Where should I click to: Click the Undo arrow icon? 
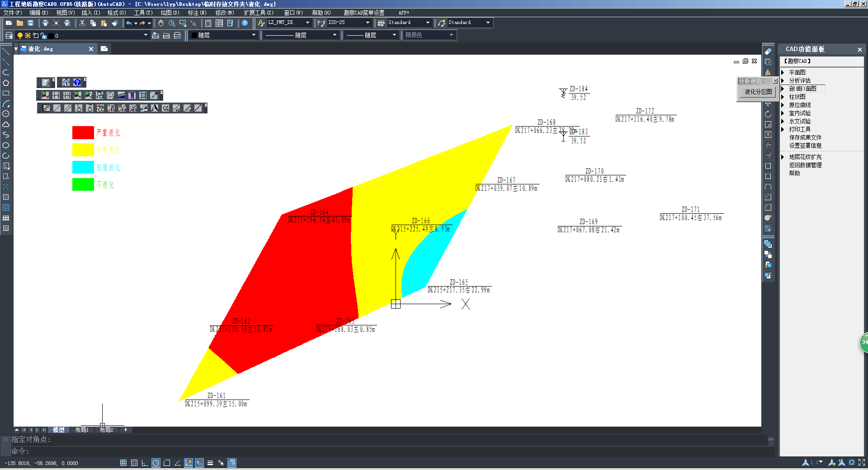point(129,23)
